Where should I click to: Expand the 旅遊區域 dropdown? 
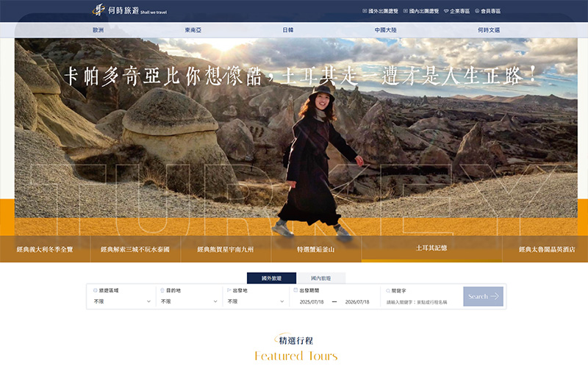click(122, 301)
